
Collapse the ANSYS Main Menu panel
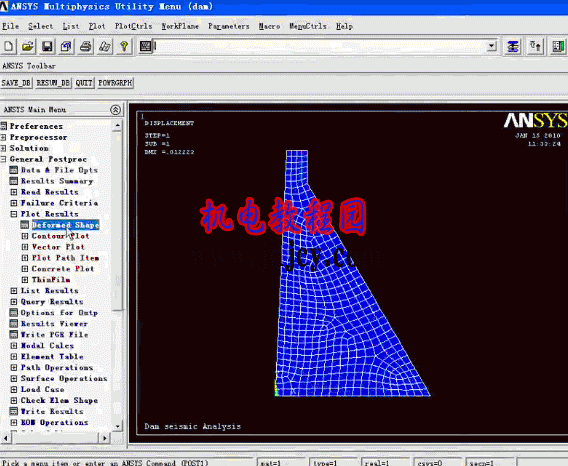pyautogui.click(x=115, y=110)
